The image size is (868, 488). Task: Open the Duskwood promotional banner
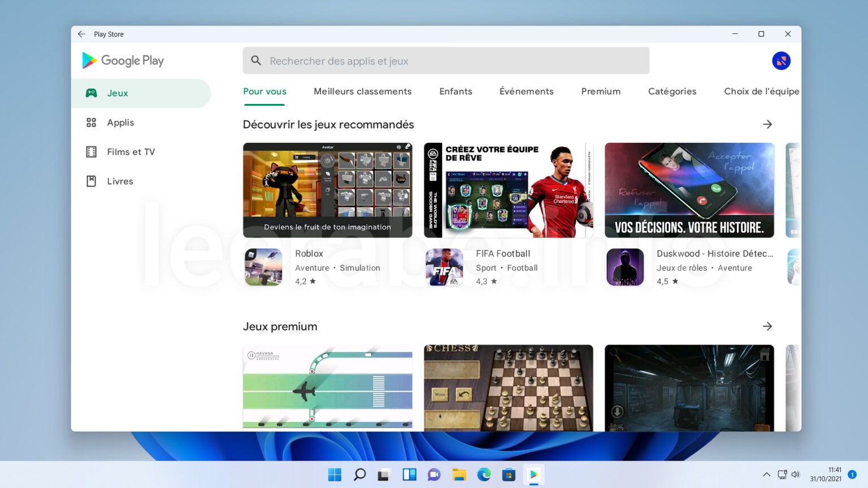tap(689, 190)
